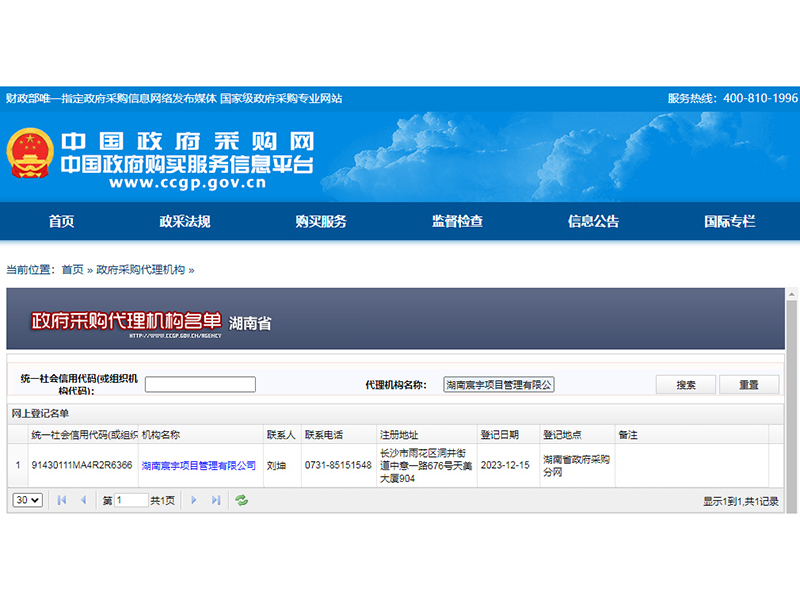Refresh the table with green icon
Image resolution: width=800 pixels, height=600 pixels.
(241, 501)
